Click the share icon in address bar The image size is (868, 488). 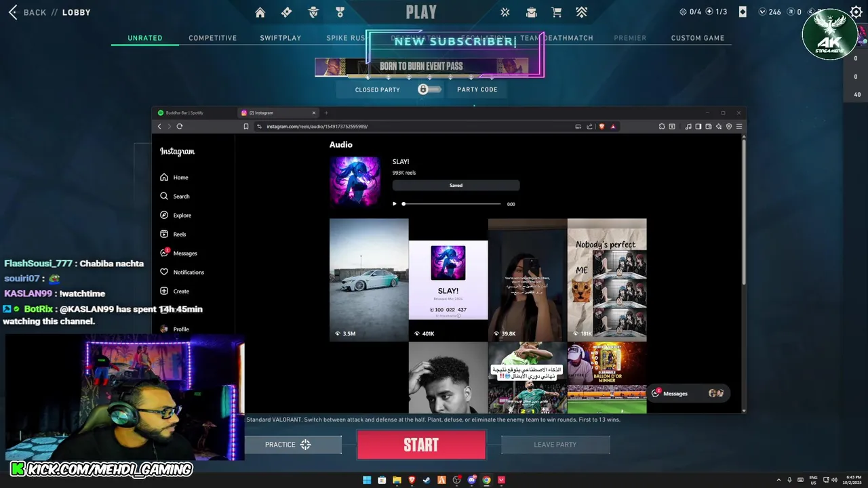[x=589, y=126]
